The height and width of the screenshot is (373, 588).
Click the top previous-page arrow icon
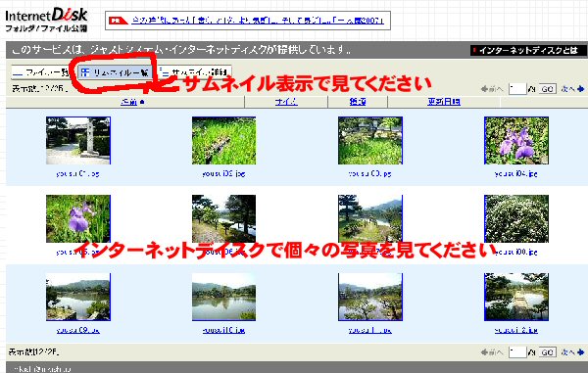point(484,89)
